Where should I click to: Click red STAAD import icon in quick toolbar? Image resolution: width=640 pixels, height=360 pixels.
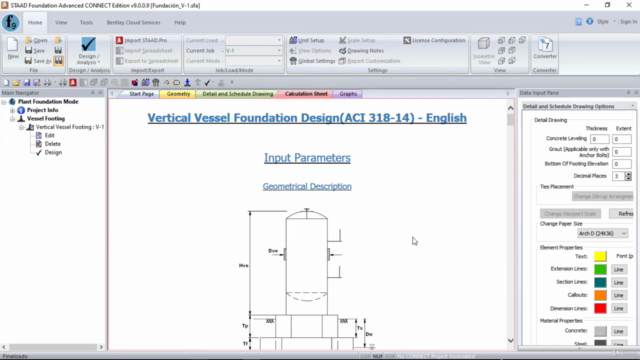[x=73, y=82]
